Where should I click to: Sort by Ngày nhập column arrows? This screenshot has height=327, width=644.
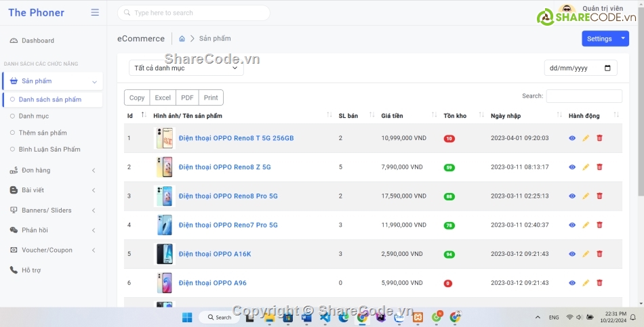click(559, 115)
